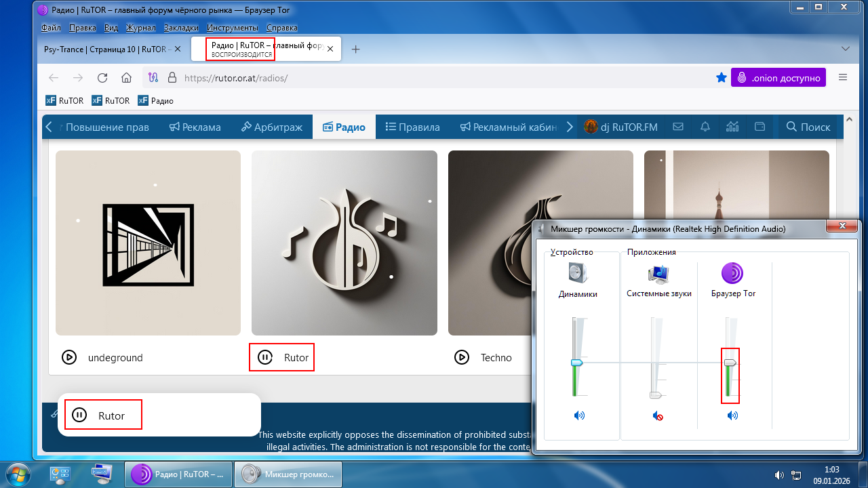Open the inbox envelope icon in forum navbar
The height and width of the screenshot is (488, 868).
point(677,127)
